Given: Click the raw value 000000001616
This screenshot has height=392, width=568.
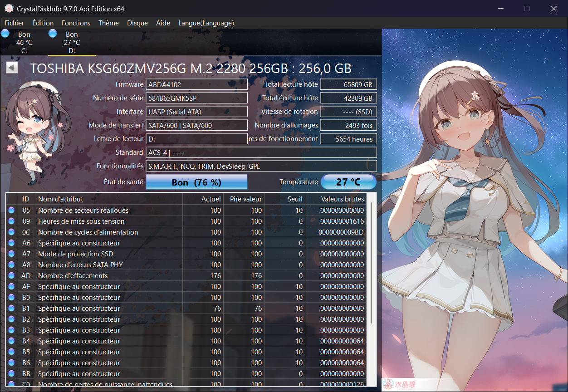Looking at the screenshot, I should (342, 221).
